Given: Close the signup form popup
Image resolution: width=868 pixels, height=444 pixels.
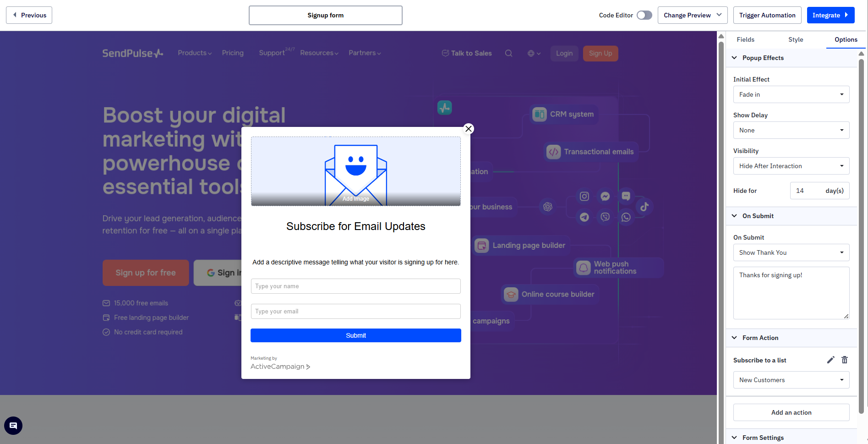Looking at the screenshot, I should 469,129.
